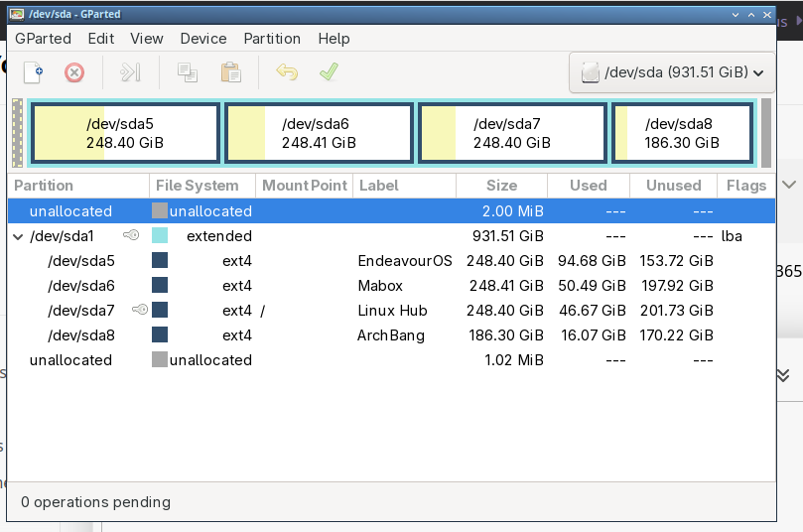Click the File System column header
Viewport: 803px width, 532px height.
[x=198, y=186]
